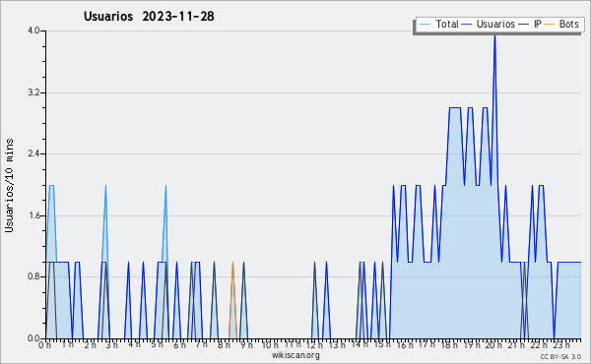Click the '9 h' x-axis label
591x364 pixels.
click(247, 345)
